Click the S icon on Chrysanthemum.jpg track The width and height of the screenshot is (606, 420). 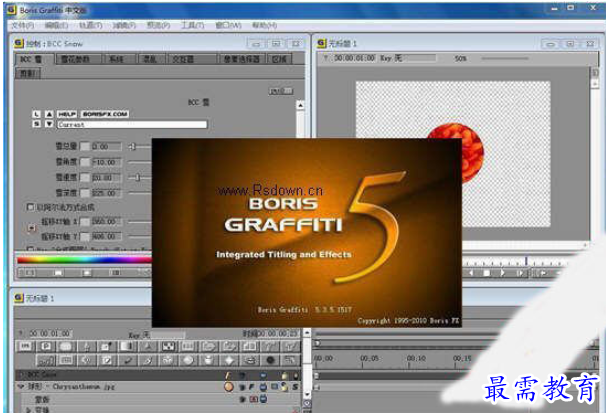[296, 386]
